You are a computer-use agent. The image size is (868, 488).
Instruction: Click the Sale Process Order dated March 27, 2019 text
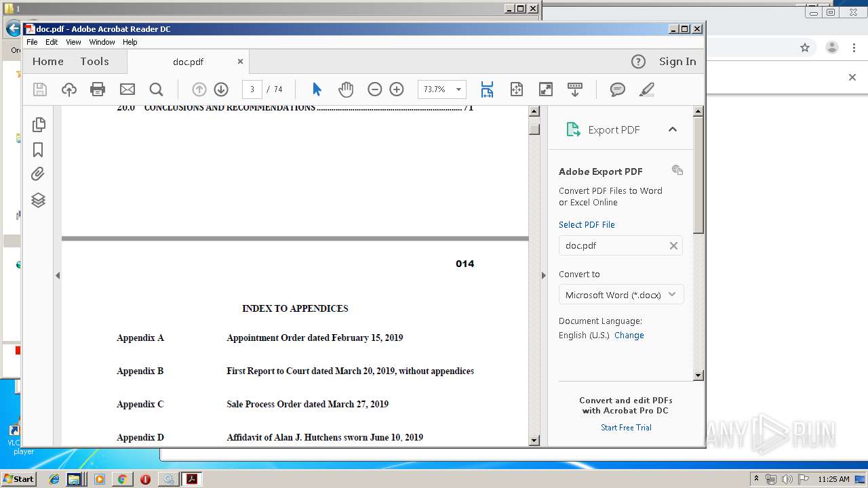[x=307, y=405]
